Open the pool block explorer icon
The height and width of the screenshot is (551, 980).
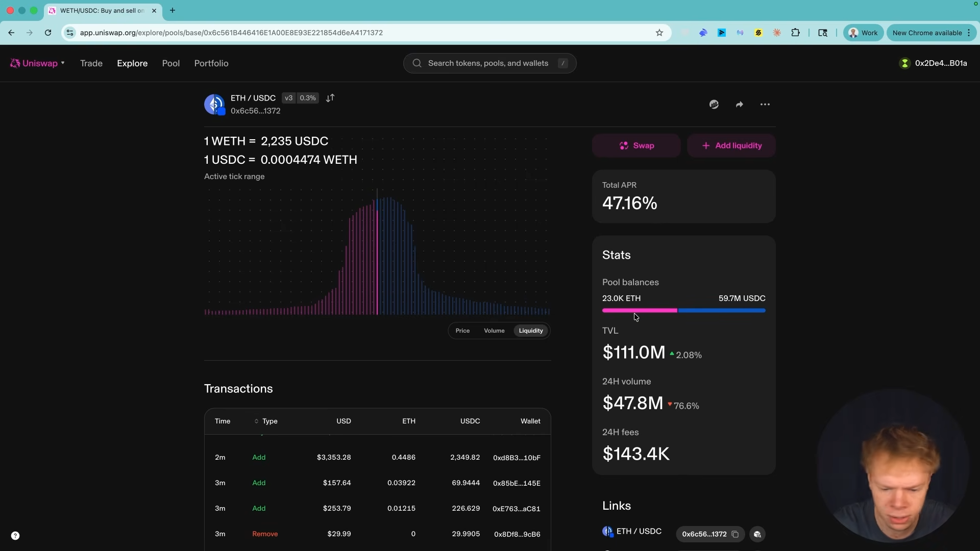point(714,105)
